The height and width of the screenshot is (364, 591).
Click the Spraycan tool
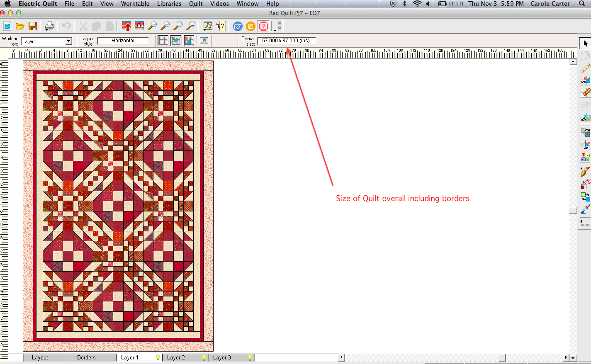pos(585,184)
